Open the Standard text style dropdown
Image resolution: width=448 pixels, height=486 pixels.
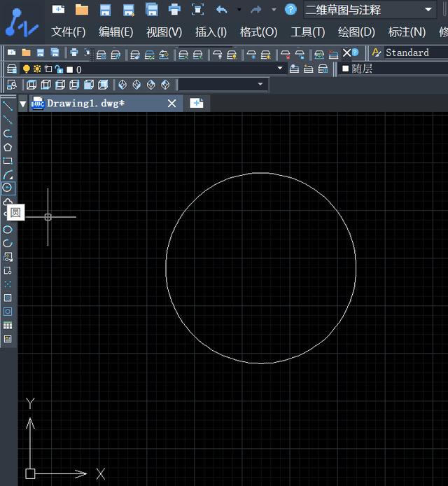click(416, 53)
